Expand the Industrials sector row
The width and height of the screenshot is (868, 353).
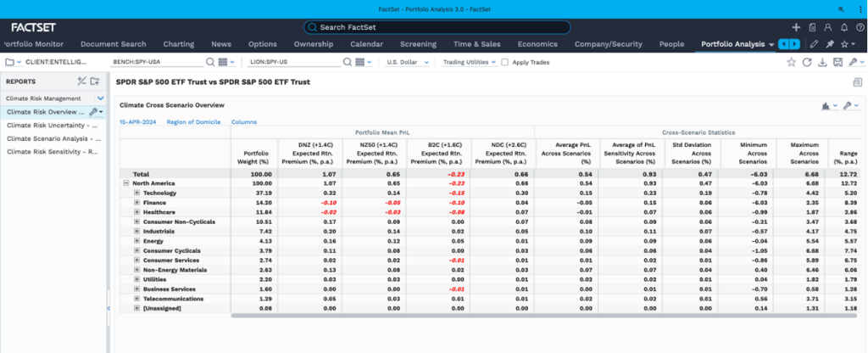(x=136, y=231)
